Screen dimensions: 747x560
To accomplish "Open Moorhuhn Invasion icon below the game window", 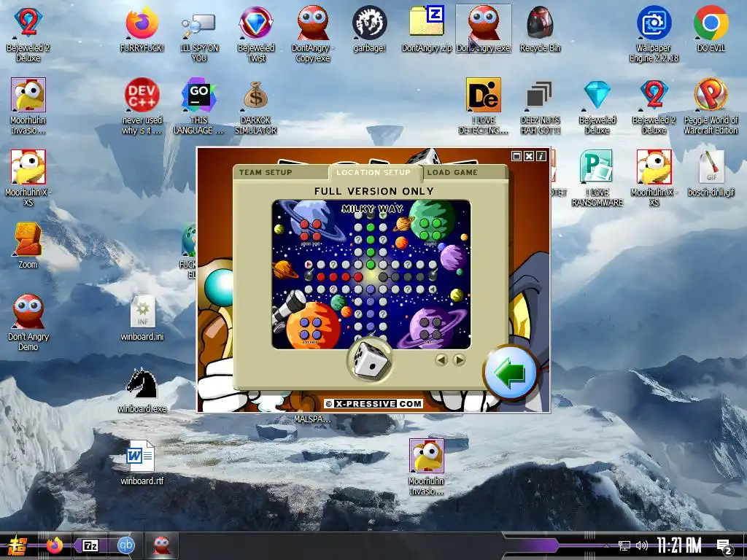I will pos(426,467).
